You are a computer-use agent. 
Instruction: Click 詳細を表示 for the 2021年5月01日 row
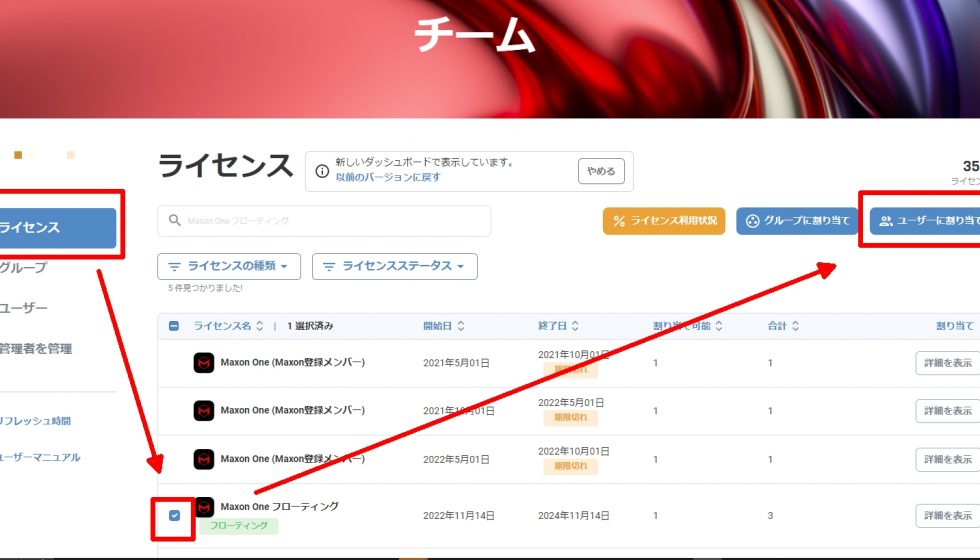click(x=948, y=362)
